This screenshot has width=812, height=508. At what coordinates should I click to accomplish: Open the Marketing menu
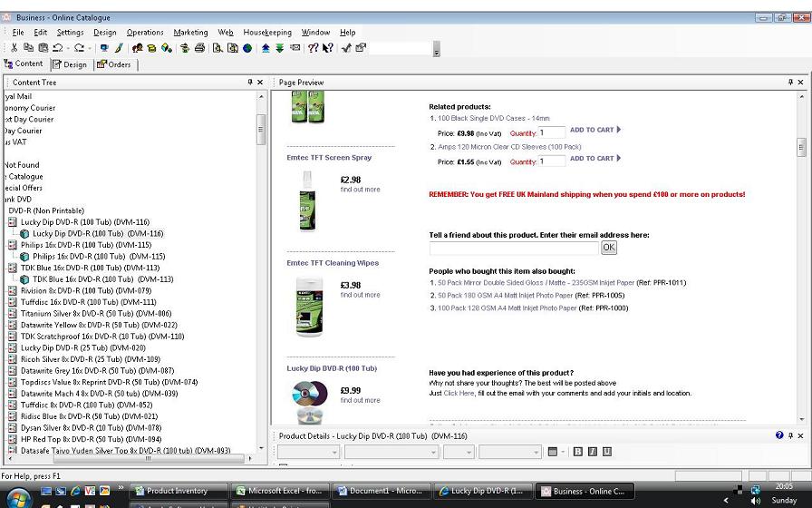coord(190,32)
